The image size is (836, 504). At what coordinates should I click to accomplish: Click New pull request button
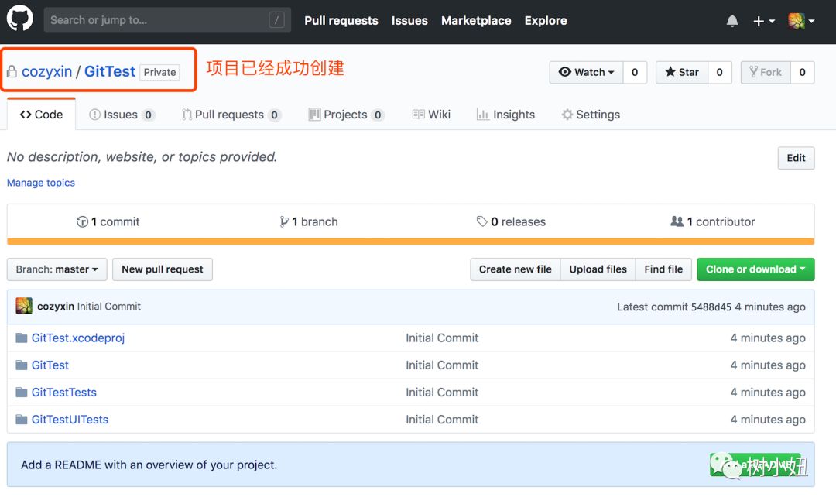coord(163,269)
